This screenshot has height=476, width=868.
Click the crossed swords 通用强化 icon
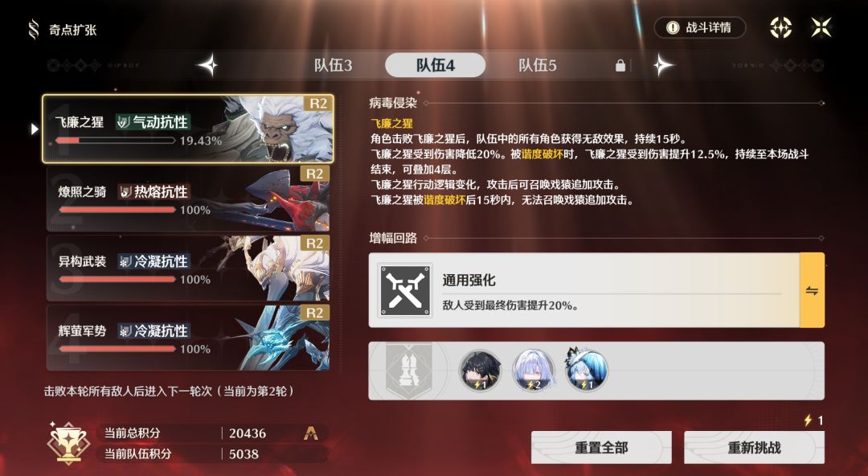tap(404, 290)
